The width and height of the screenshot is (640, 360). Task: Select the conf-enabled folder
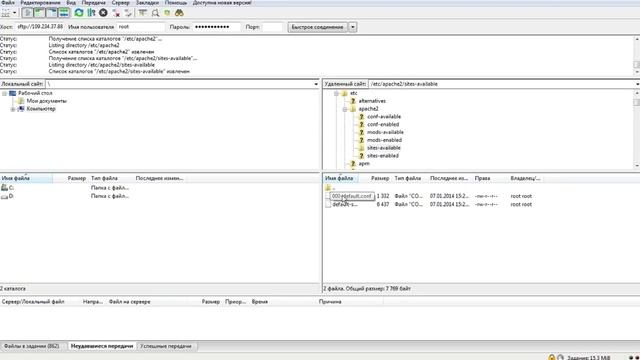(383, 124)
